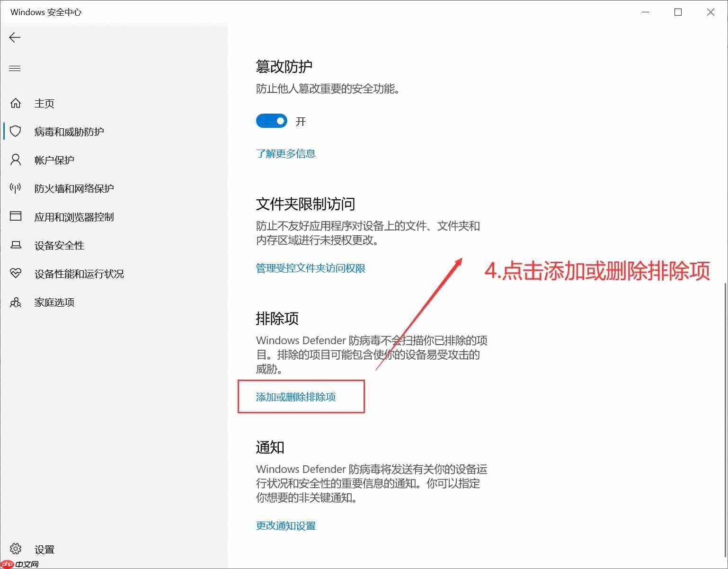Open 管理受控文件夹访问权限

(310, 268)
